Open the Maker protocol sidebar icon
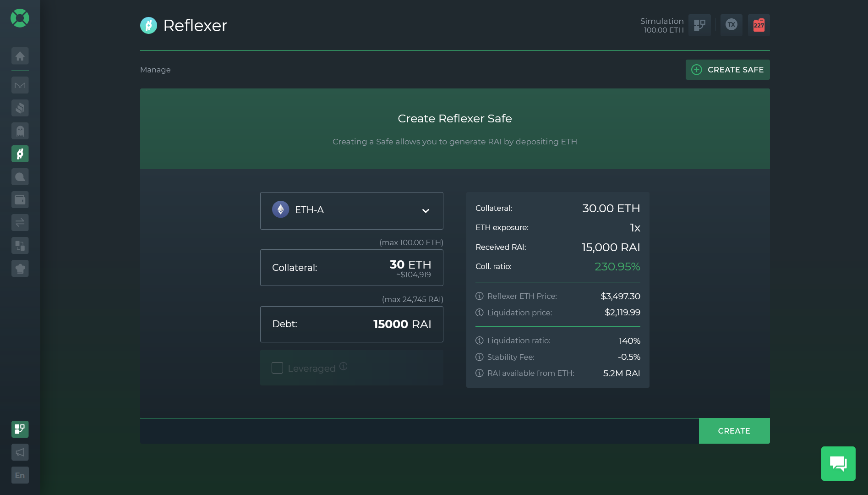The image size is (868, 495). pos(20,85)
